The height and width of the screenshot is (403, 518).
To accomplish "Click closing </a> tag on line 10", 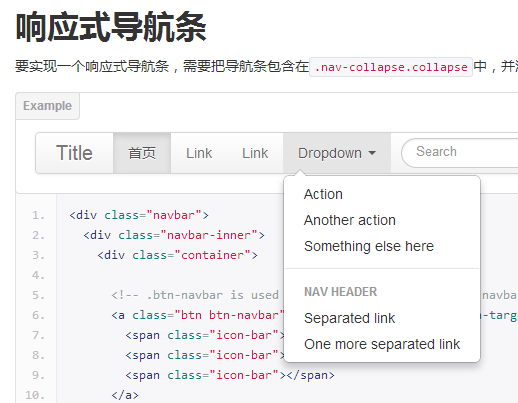I will point(125,395).
